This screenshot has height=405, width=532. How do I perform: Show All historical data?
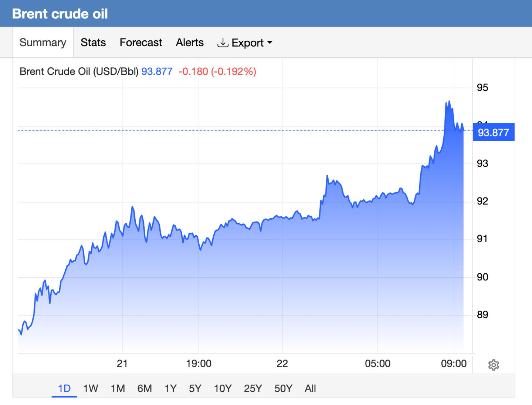pos(310,388)
